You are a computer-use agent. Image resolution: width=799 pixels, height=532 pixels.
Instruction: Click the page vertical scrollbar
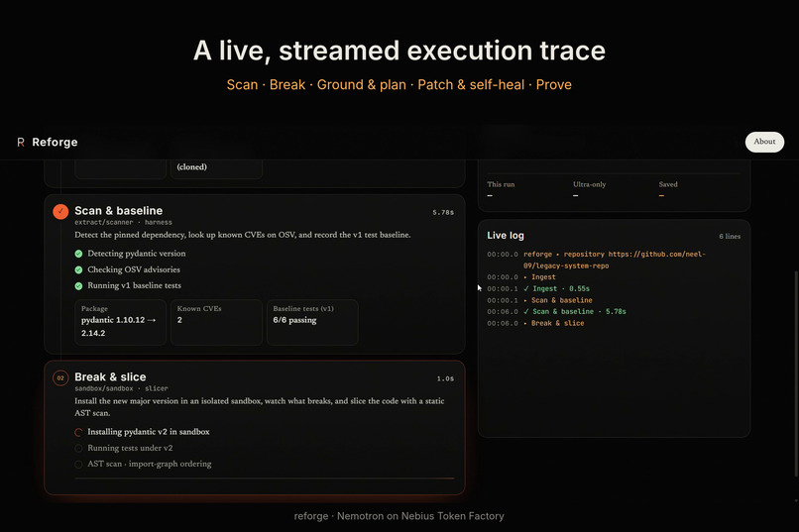click(796, 374)
